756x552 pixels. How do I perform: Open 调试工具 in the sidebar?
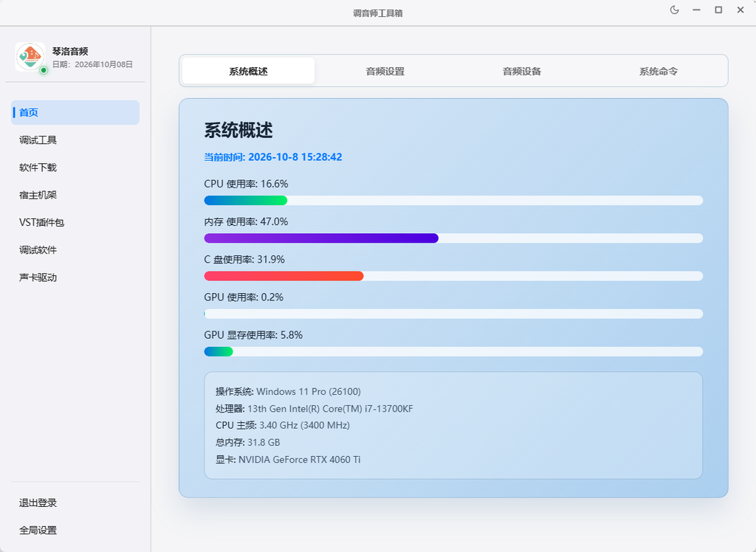tap(75, 139)
